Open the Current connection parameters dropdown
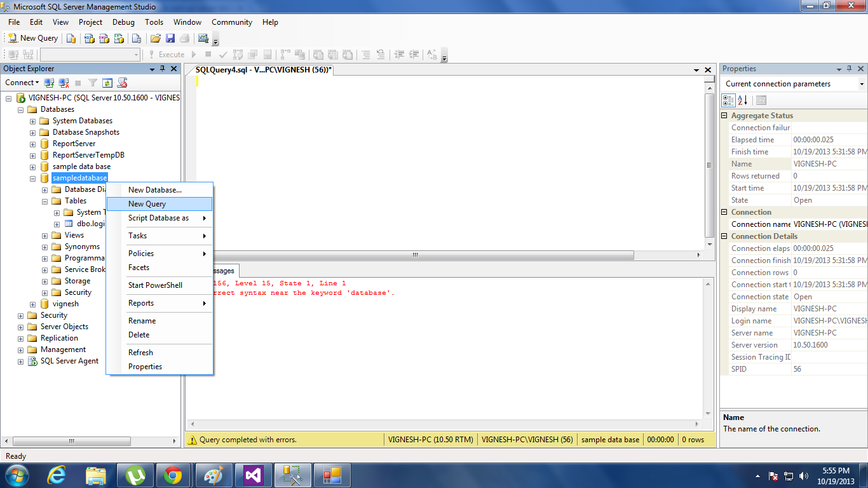Viewport: 868px width, 488px height. 862,83
